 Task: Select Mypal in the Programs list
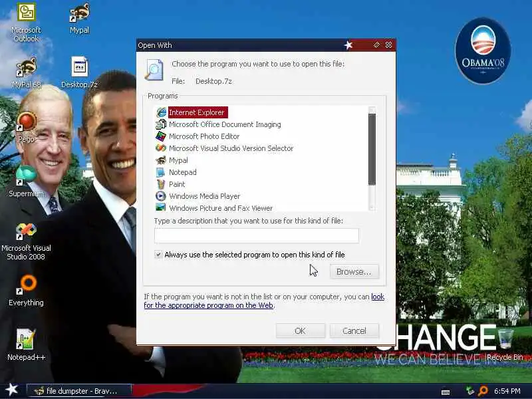[x=178, y=160]
